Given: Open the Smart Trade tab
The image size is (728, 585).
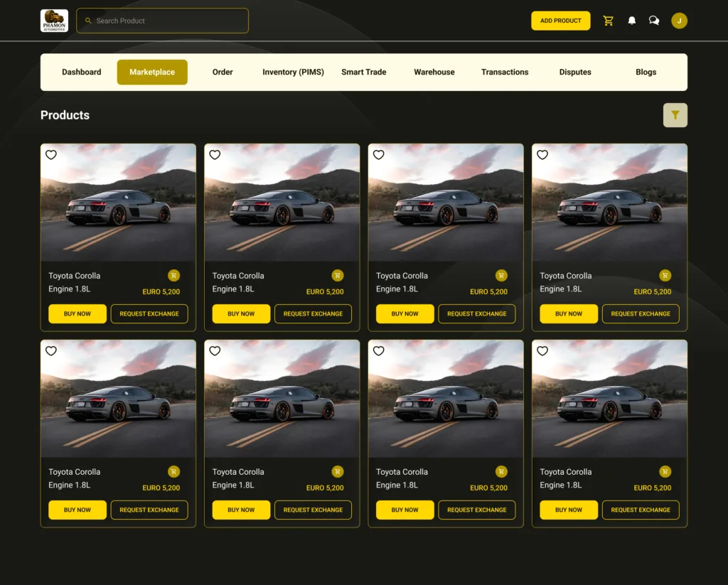Looking at the screenshot, I should click(363, 72).
